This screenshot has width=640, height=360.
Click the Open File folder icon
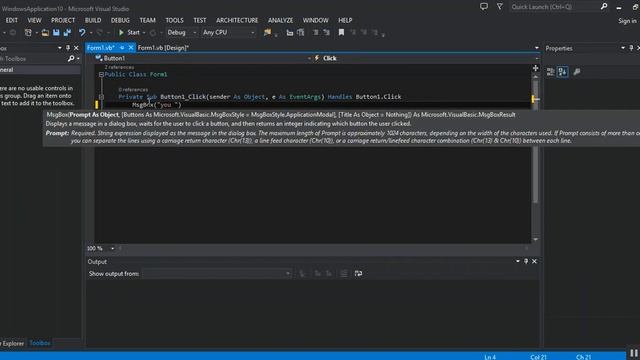pos(45,32)
